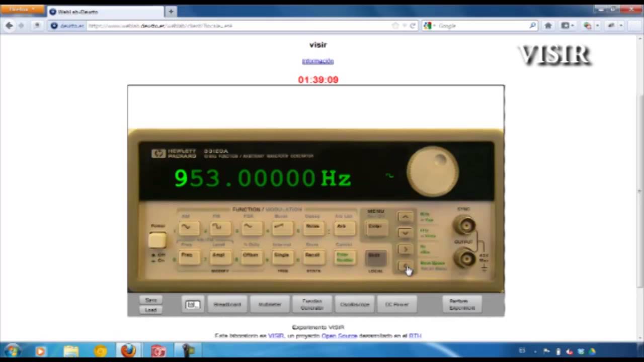Viewport: 644px width, 362px height.
Task: Bookmark this page with star icon
Action: click(x=395, y=26)
